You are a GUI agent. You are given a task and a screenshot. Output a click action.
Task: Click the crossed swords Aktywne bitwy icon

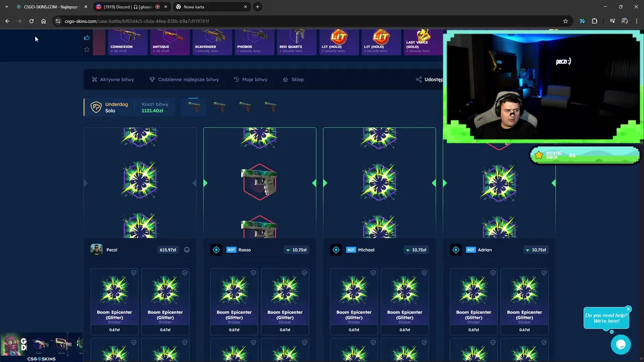(95, 79)
